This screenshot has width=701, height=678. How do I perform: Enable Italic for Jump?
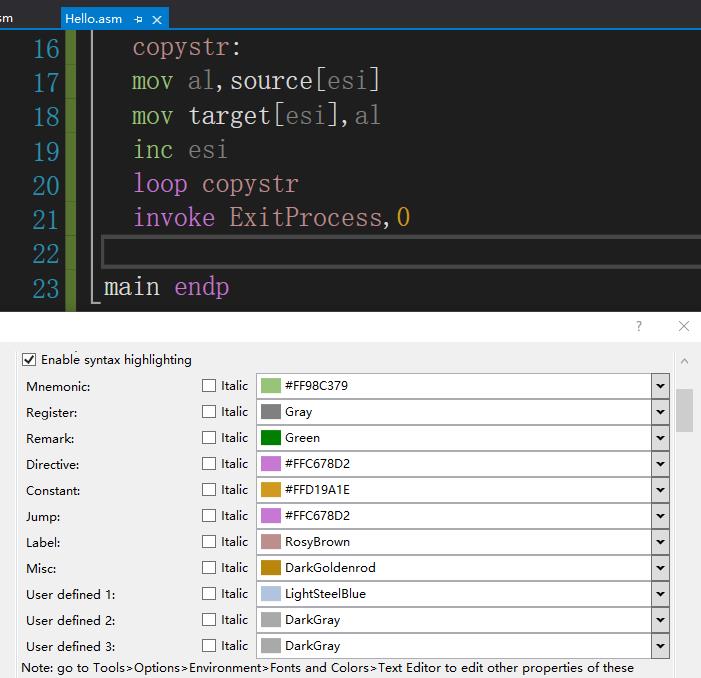pyautogui.click(x=209, y=515)
